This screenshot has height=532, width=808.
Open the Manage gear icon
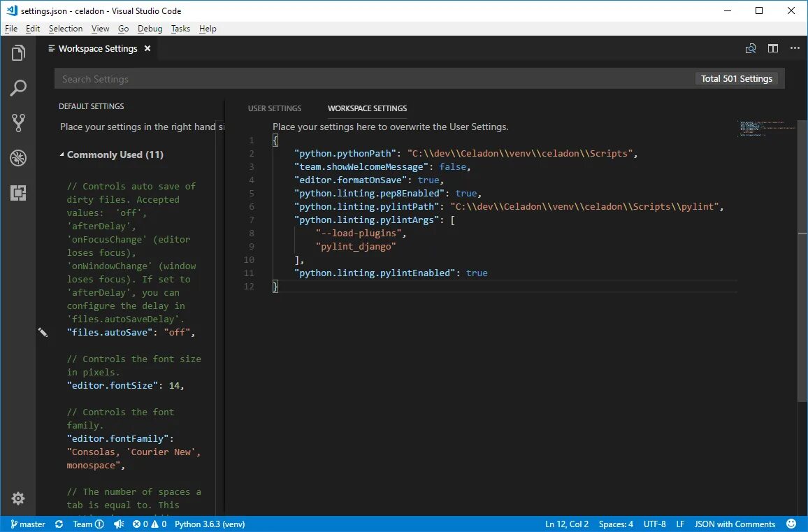click(x=18, y=498)
